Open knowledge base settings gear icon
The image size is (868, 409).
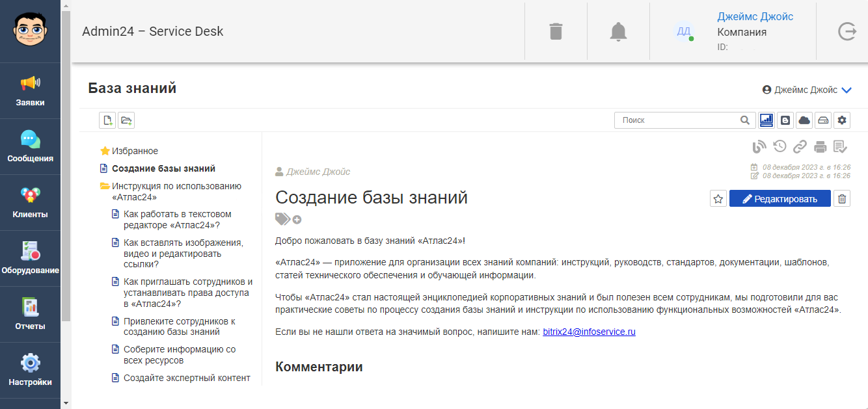[843, 120]
